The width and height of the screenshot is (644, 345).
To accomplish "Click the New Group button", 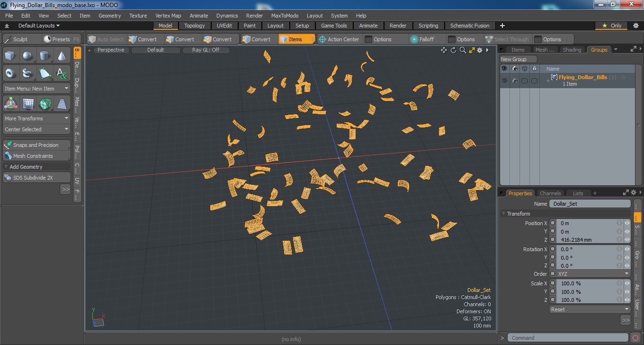I will pos(519,59).
